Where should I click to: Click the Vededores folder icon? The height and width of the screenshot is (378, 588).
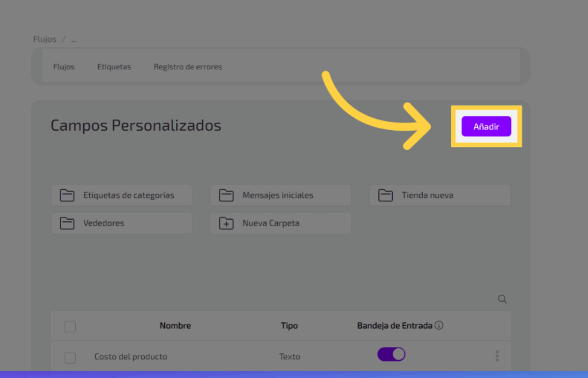(68, 223)
